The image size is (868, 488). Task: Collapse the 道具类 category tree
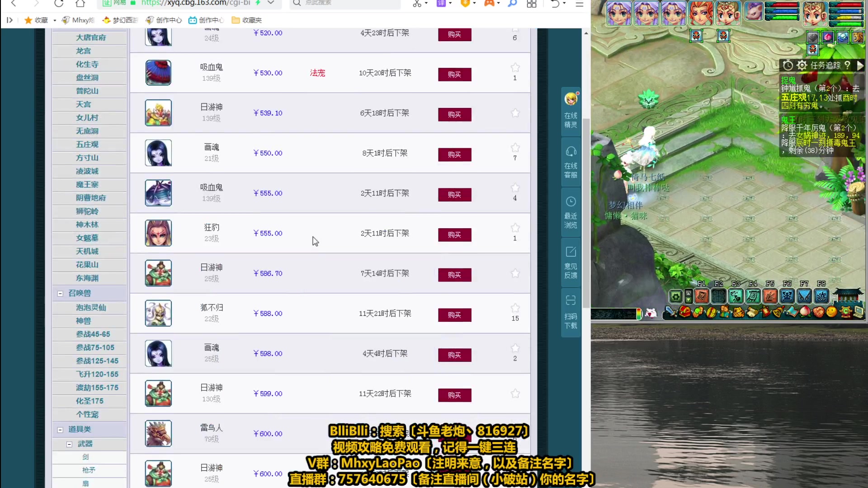click(x=60, y=430)
